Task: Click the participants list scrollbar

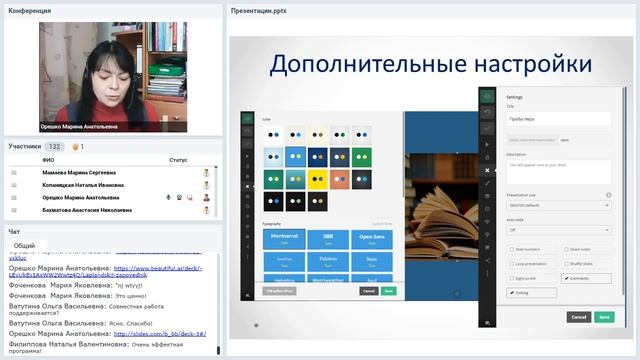Action: click(x=216, y=191)
